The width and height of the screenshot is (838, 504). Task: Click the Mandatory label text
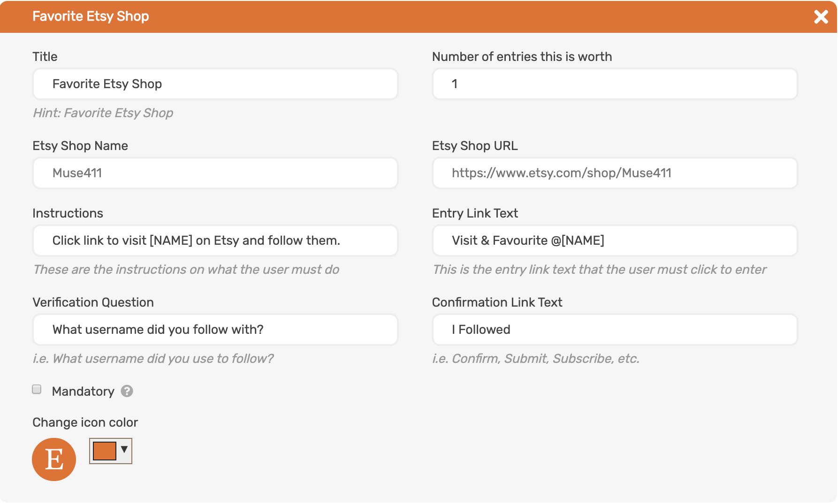(x=83, y=391)
